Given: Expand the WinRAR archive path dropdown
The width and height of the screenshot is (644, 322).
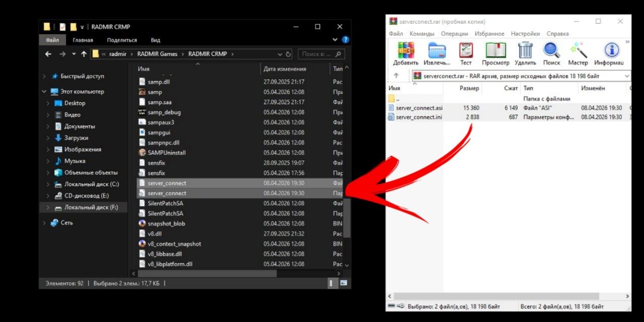Looking at the screenshot, I should pyautogui.click(x=626, y=76).
